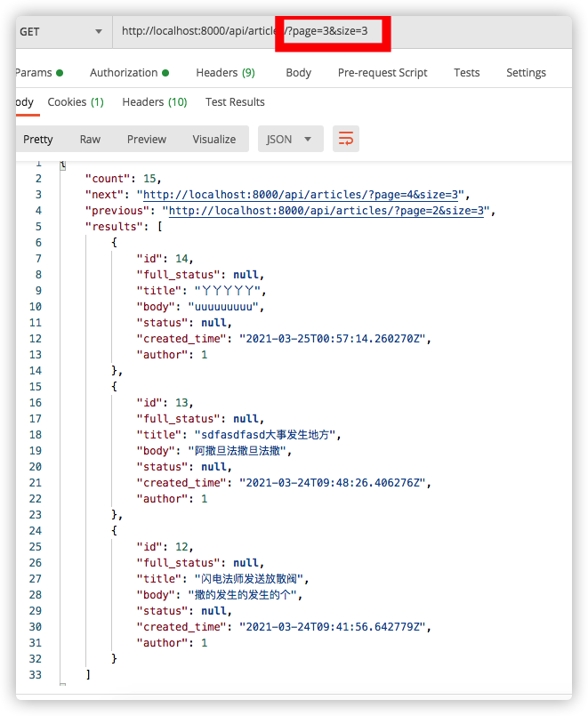Go to the Pre-request Script tab
Image resolution: width=588 pixels, height=716 pixels.
[x=383, y=73]
